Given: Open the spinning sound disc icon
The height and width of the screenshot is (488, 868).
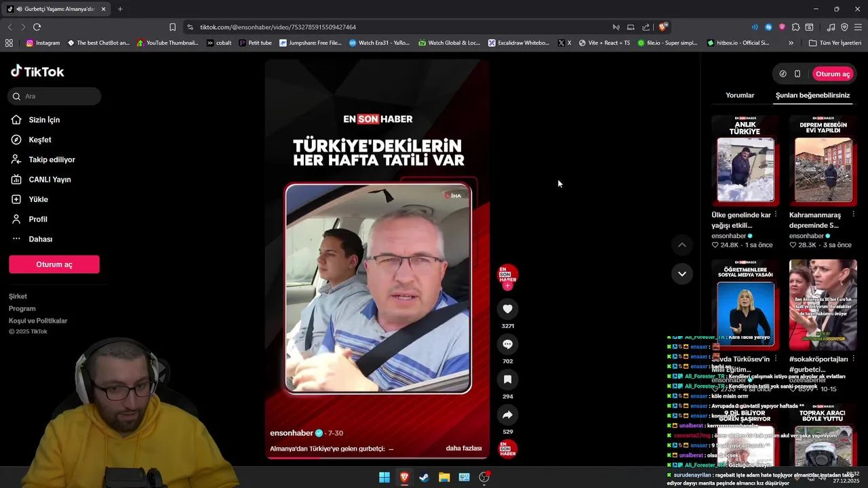Looking at the screenshot, I should 508,449.
